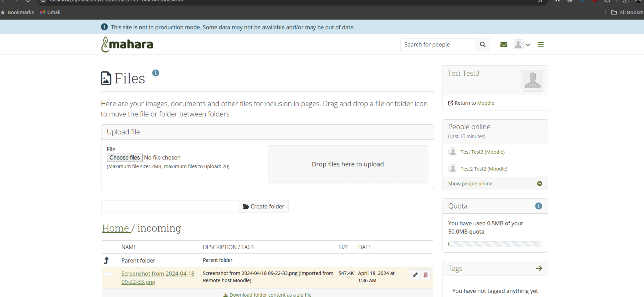Click the Test Test3 profile picture
The width and height of the screenshot is (644, 297).
coord(533,80)
